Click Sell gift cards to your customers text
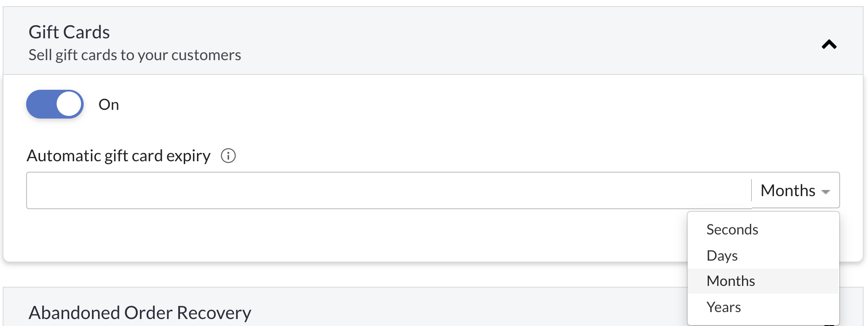The image size is (868, 326). (135, 55)
